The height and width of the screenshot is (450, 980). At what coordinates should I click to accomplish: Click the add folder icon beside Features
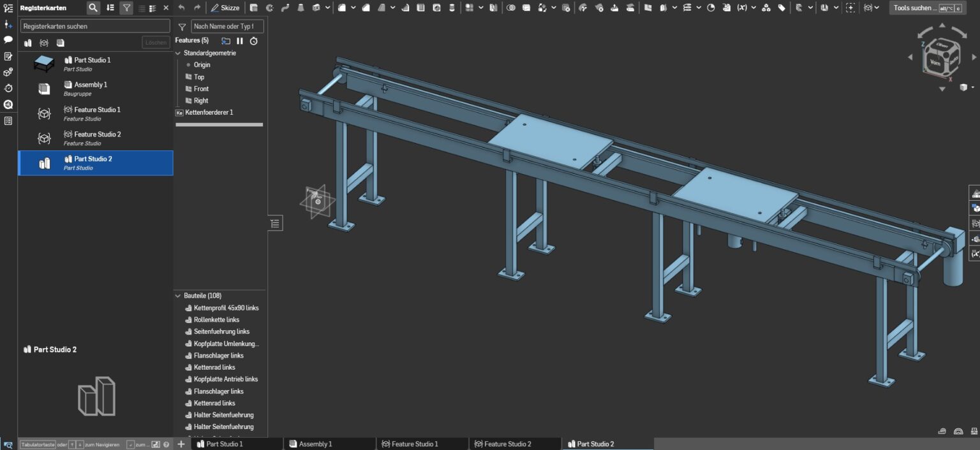[226, 41]
